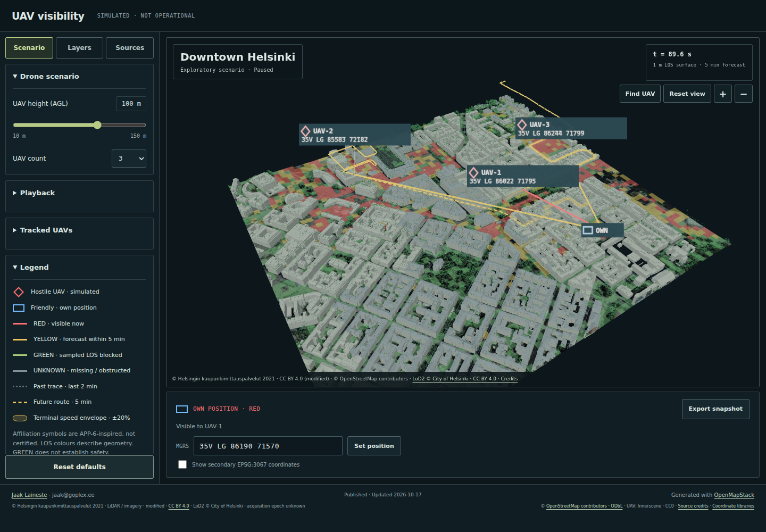This screenshot has width=766, height=532.
Task: Click the Reset view button
Action: click(687, 94)
